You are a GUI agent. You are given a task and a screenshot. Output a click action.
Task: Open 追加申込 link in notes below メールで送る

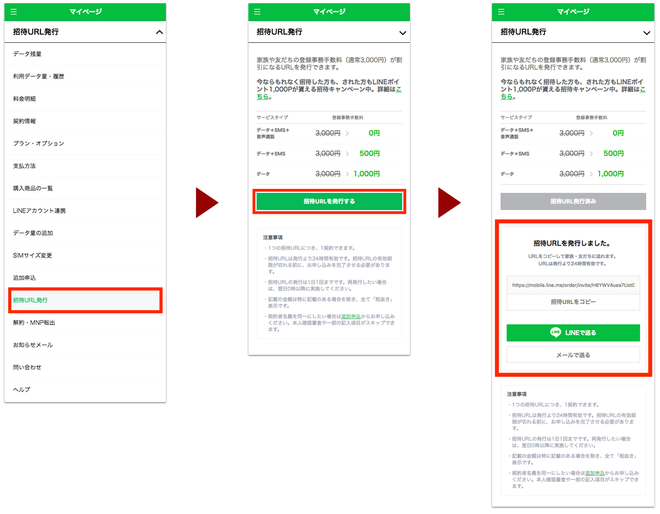point(595,473)
